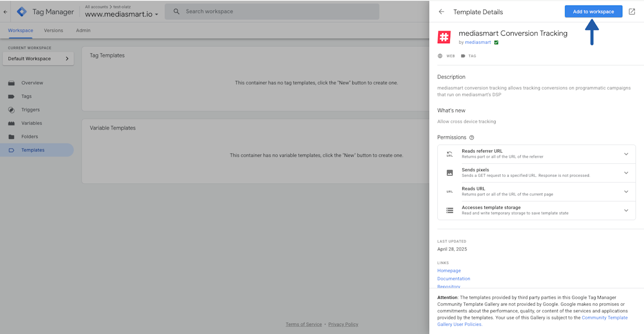Open template in new window icon
The width and height of the screenshot is (644, 334).
click(632, 12)
